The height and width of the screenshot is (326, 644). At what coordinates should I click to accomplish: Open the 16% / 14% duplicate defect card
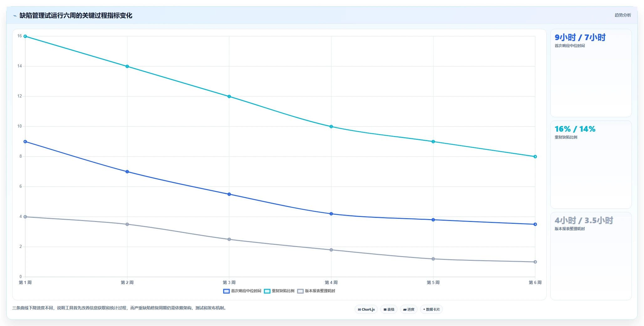[591, 165]
